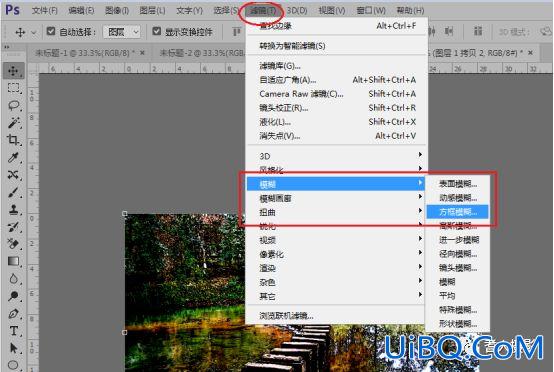This screenshot has width=554, height=372.
Task: Expand the 视频 submenu
Action: (x=336, y=240)
